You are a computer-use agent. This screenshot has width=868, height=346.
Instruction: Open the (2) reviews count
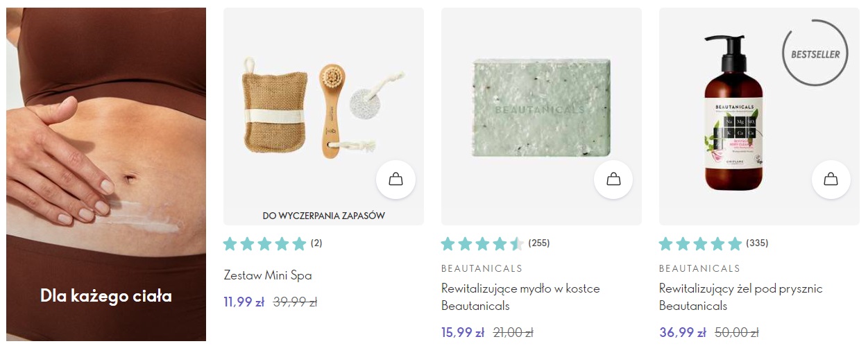point(316,243)
